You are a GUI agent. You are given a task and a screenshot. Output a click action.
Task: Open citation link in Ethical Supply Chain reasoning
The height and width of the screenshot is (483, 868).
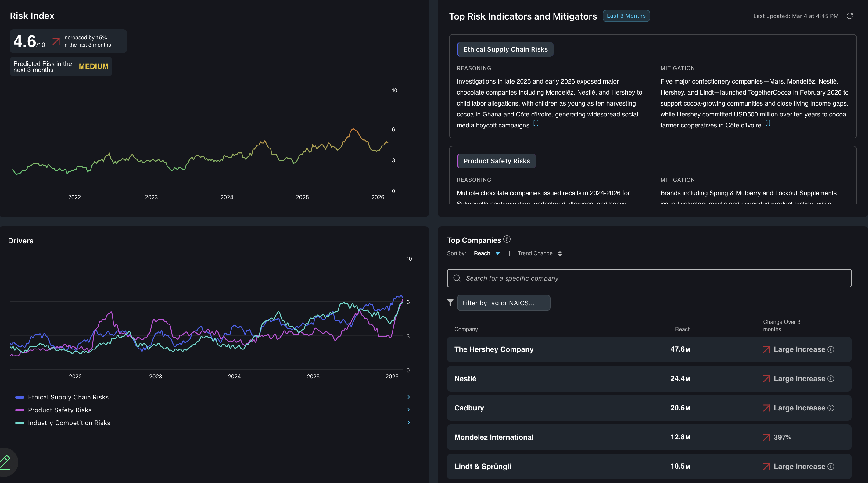point(536,123)
